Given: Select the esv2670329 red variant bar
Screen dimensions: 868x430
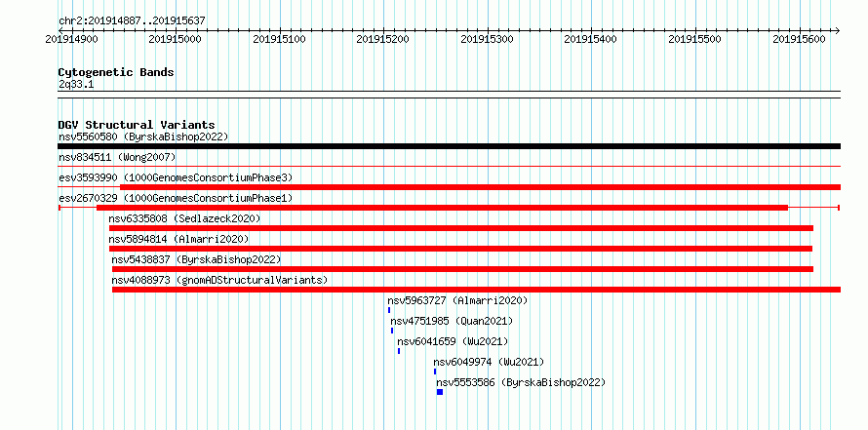Looking at the screenshot, I should (442, 208).
